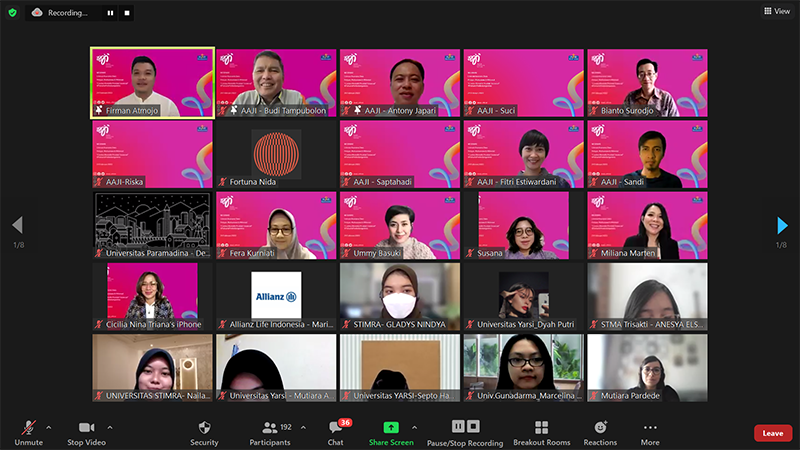Viewport: 800px width, 450px height.
Task: Expand audio options next to Unmute
Action: coord(48,428)
